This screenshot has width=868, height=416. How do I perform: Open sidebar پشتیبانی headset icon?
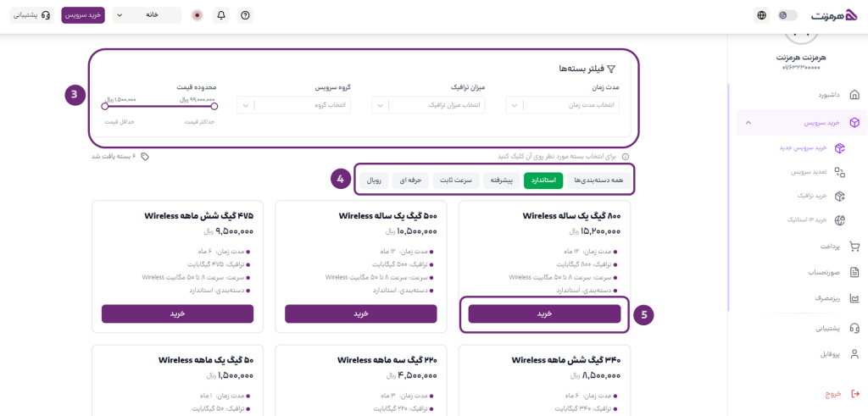(x=854, y=328)
